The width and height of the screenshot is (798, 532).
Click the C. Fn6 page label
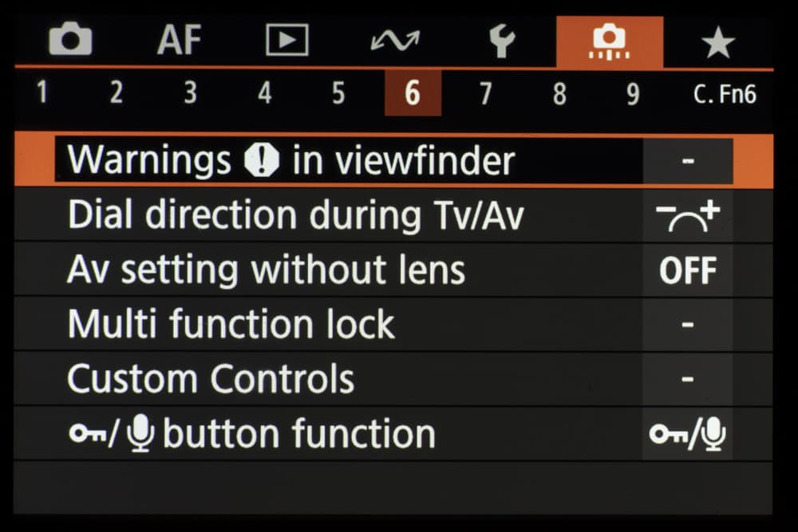(x=724, y=94)
